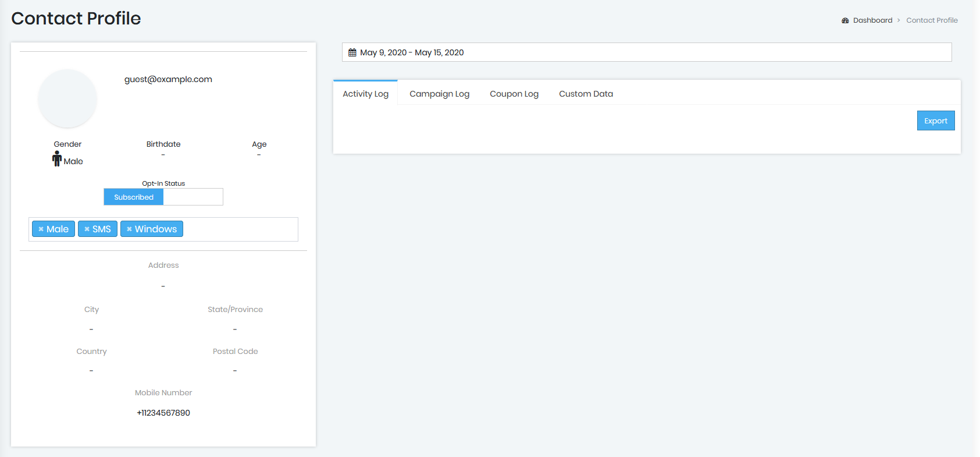Switch to the Activity Log tab

[x=365, y=94]
